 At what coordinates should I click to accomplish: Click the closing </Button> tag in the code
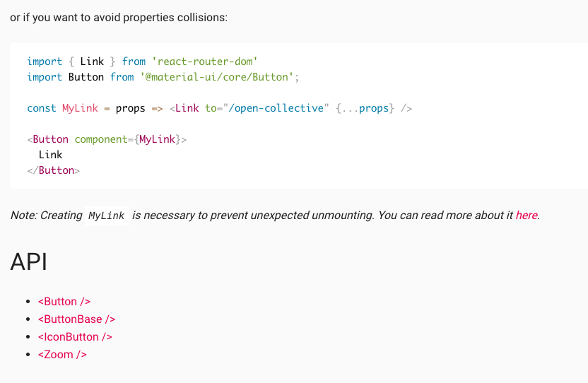coord(54,170)
